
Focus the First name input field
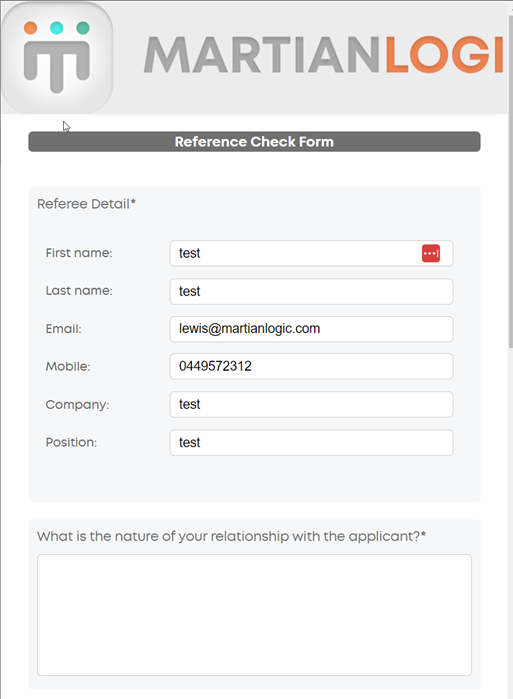311,253
